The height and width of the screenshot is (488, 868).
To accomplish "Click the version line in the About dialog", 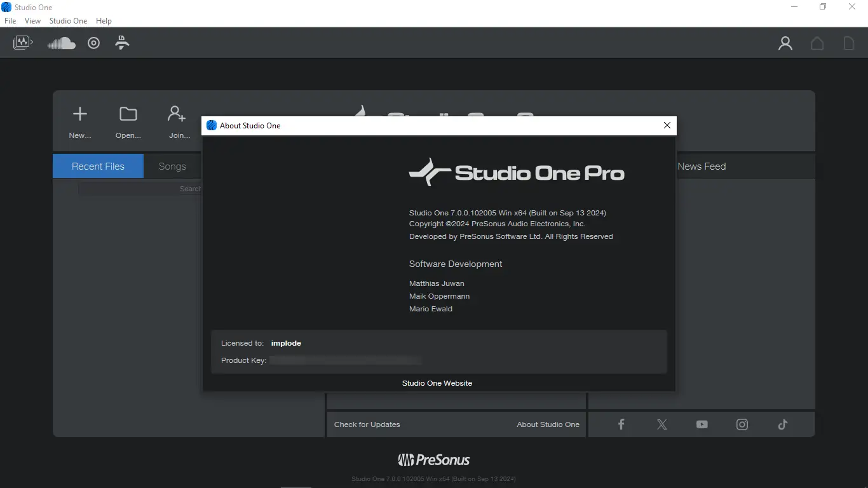I will [508, 213].
